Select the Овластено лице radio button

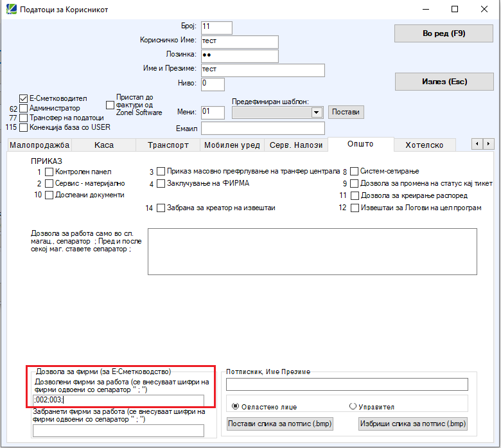[236, 406]
